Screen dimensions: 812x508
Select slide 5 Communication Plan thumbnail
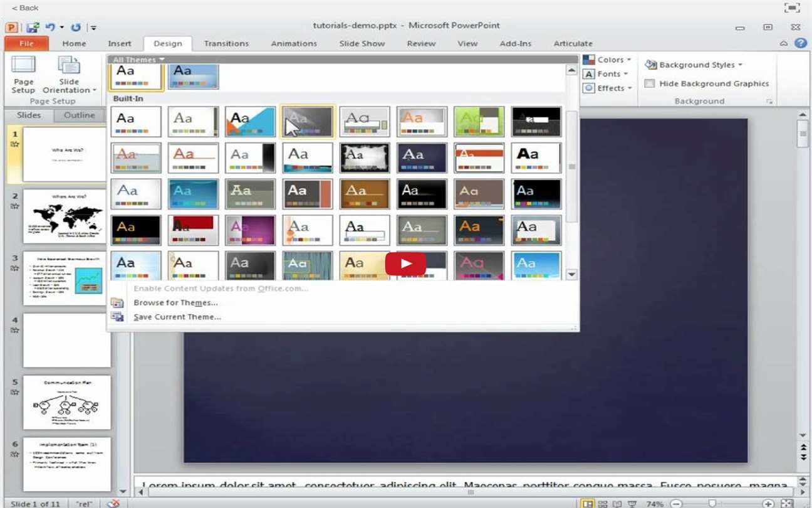(67, 403)
